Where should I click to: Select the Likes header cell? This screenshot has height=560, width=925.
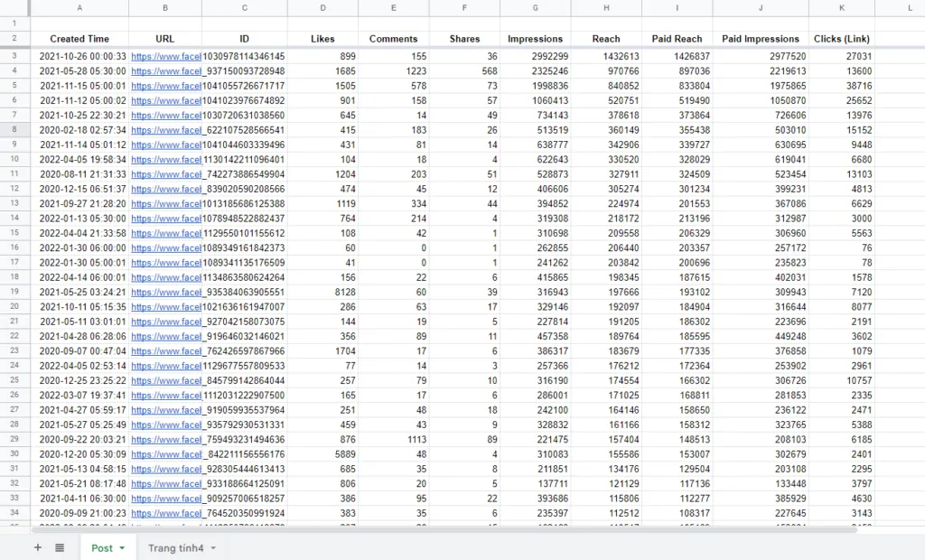(322, 39)
